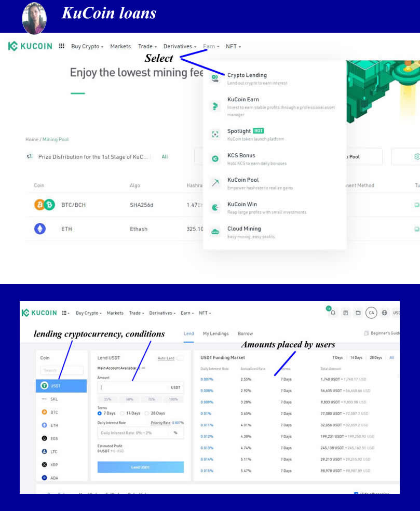The height and width of the screenshot is (511, 420).
Task: Expand the Earn menu in the bottom screenshot
Action: click(187, 313)
